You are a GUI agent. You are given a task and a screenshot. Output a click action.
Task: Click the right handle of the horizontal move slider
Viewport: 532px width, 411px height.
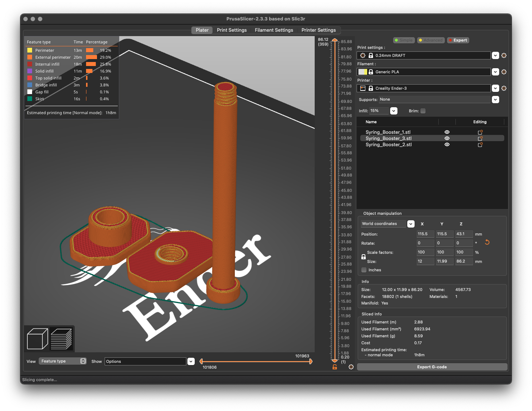(x=311, y=361)
